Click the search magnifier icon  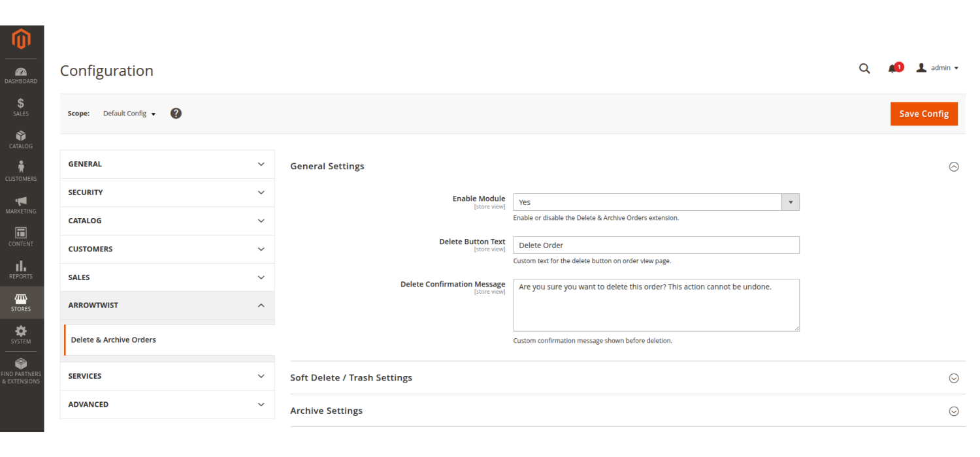tap(864, 69)
